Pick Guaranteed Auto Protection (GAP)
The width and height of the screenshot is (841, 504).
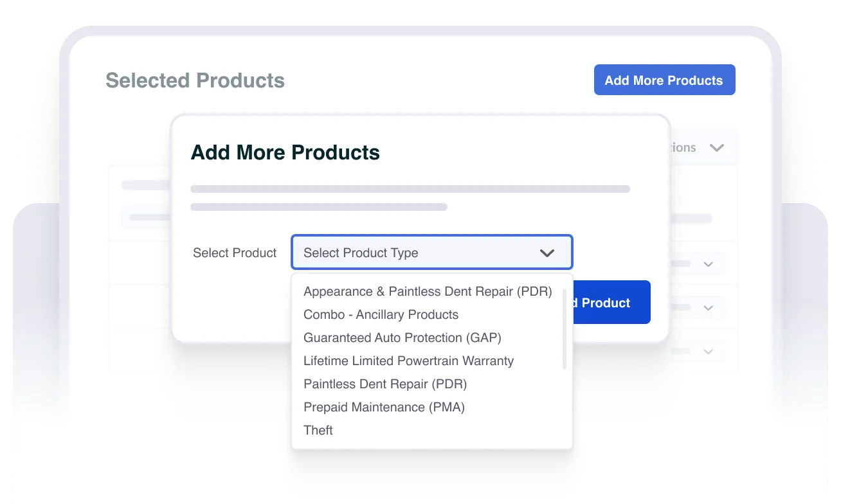coord(402,338)
